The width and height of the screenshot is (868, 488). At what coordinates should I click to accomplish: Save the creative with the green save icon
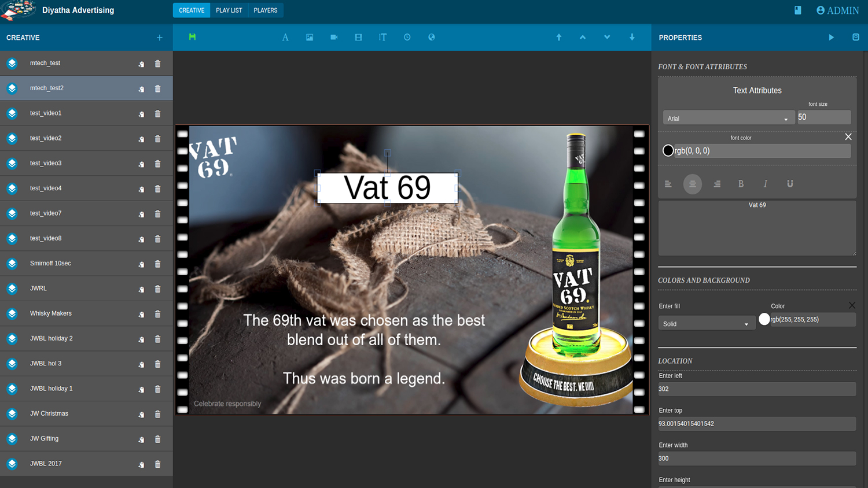[192, 37]
